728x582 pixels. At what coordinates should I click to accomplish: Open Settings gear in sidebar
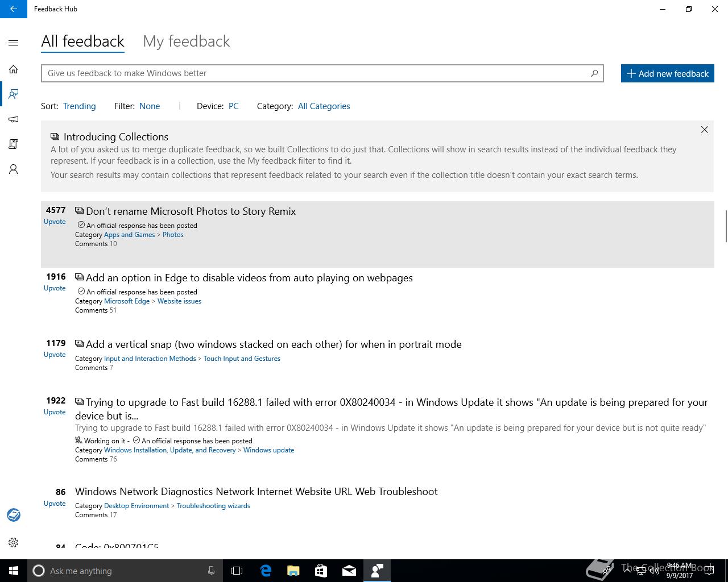14,543
